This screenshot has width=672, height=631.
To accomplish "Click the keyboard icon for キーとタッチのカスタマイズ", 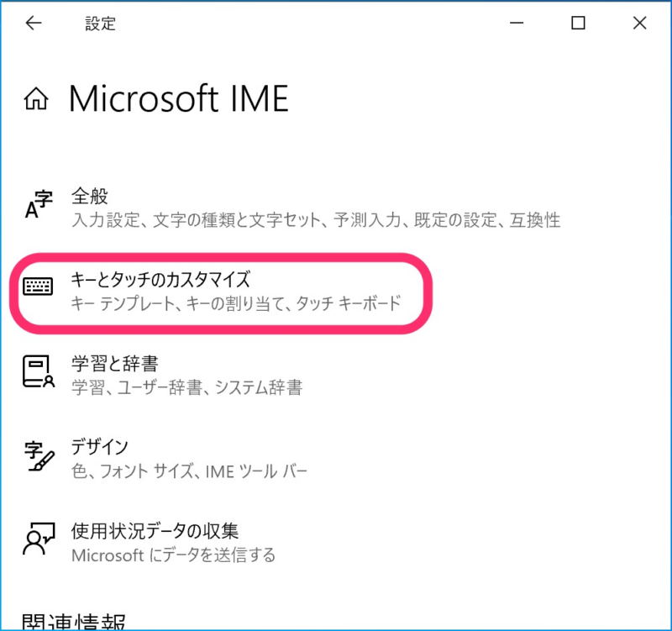I will point(38,286).
